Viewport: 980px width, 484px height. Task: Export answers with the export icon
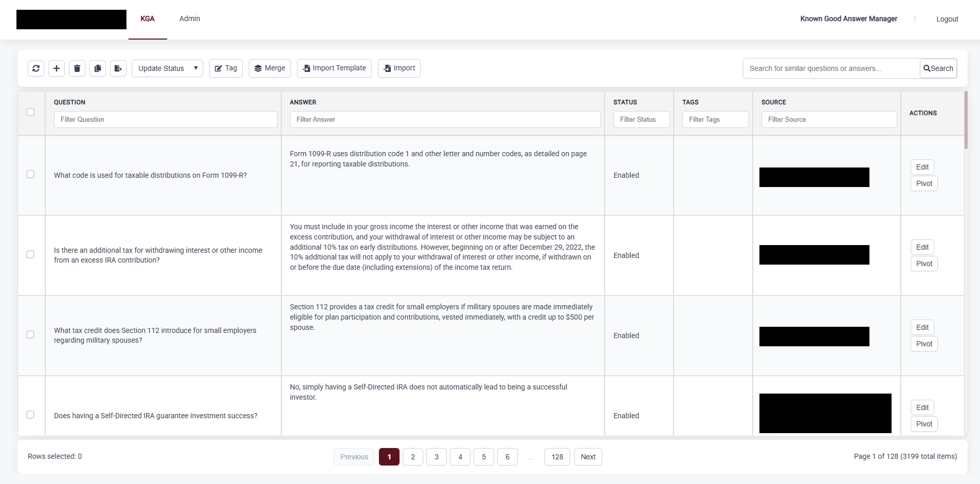118,68
